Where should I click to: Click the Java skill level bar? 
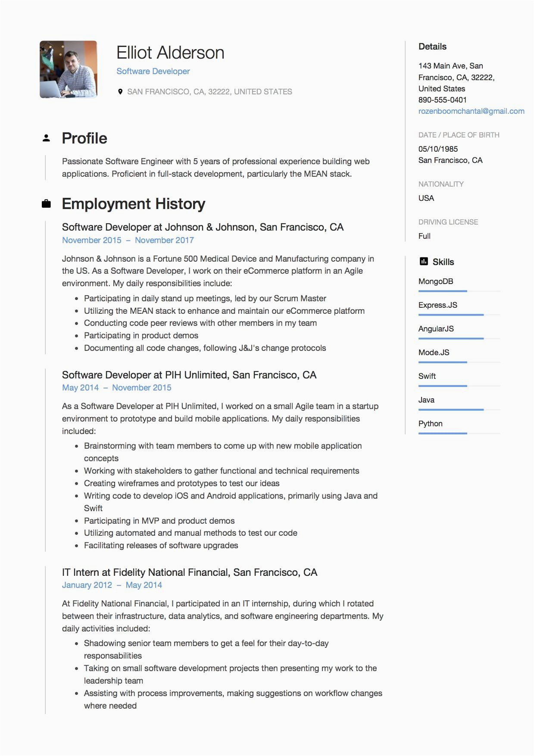pos(459,409)
